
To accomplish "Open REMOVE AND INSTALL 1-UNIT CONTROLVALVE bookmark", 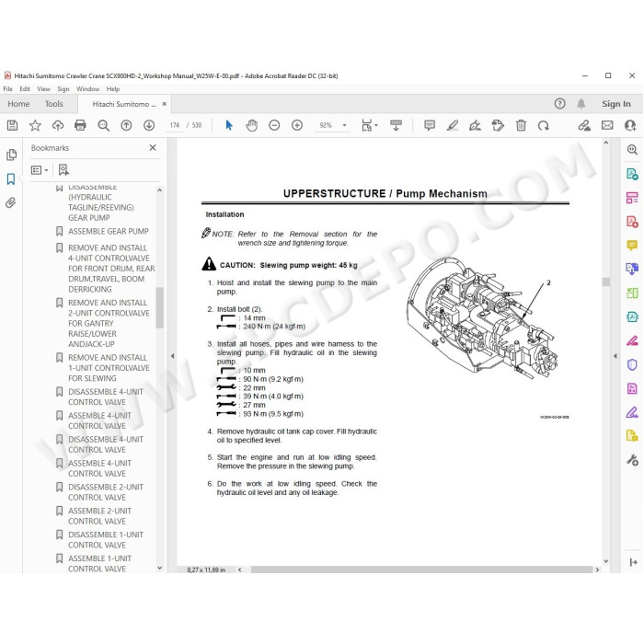I will [109, 368].
